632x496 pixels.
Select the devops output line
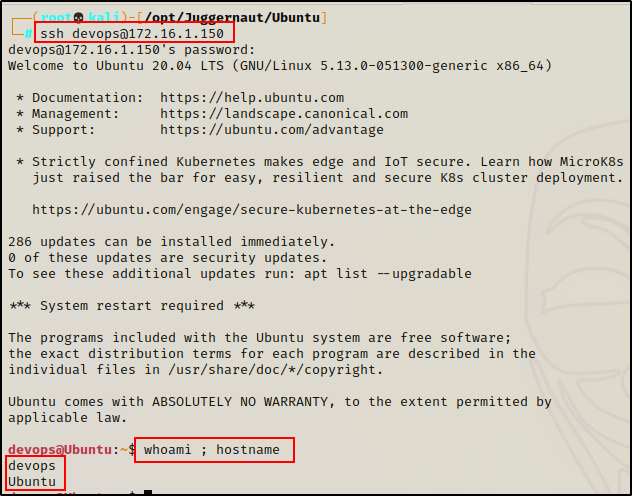tap(32, 466)
